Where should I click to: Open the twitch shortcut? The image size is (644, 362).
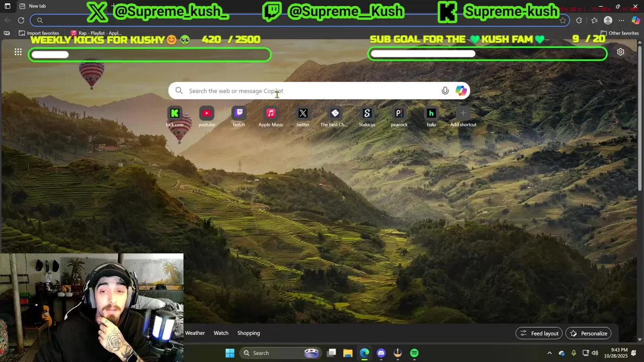pyautogui.click(x=239, y=117)
